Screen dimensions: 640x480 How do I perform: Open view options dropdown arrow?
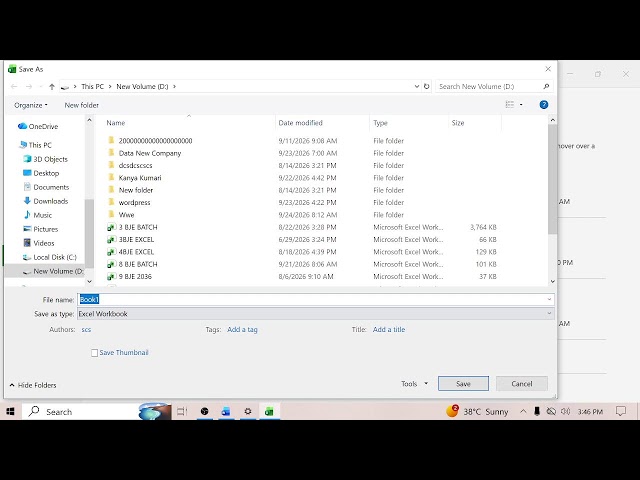pos(521,105)
